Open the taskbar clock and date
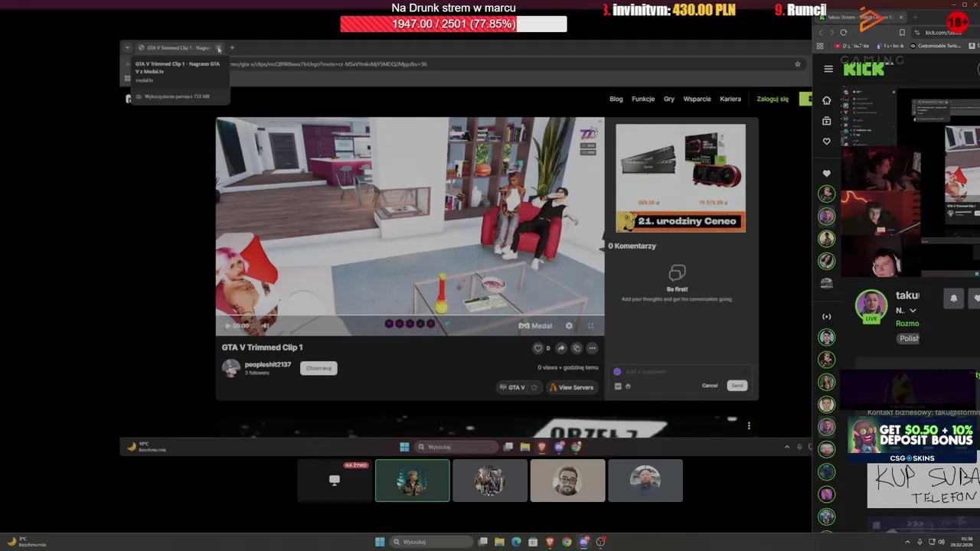Viewport: 980px width, 551px height. (961, 542)
